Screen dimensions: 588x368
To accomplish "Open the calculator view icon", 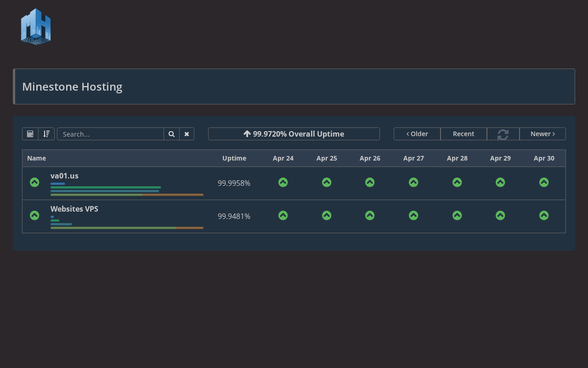I will pos(30,134).
